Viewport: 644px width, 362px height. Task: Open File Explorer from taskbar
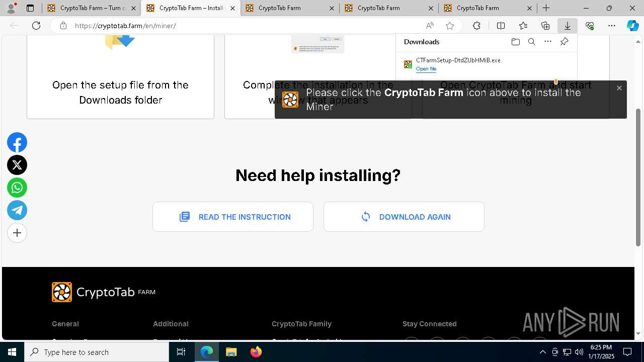231,352
